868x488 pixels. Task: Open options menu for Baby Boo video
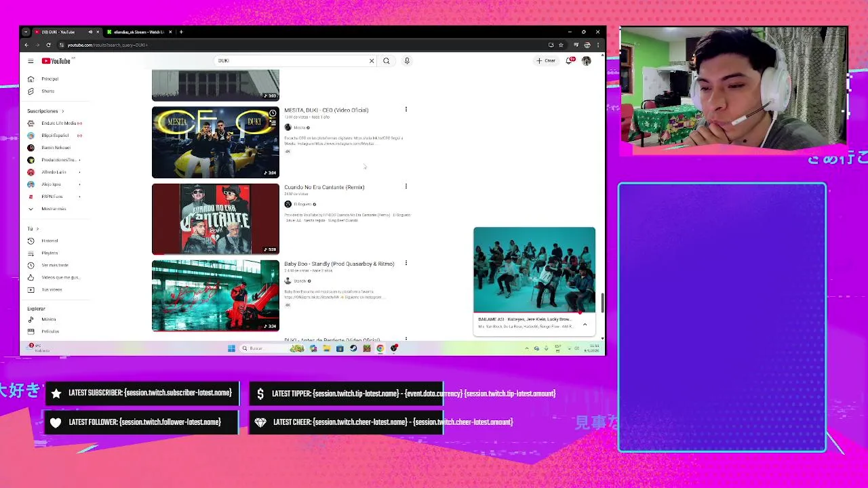click(406, 263)
